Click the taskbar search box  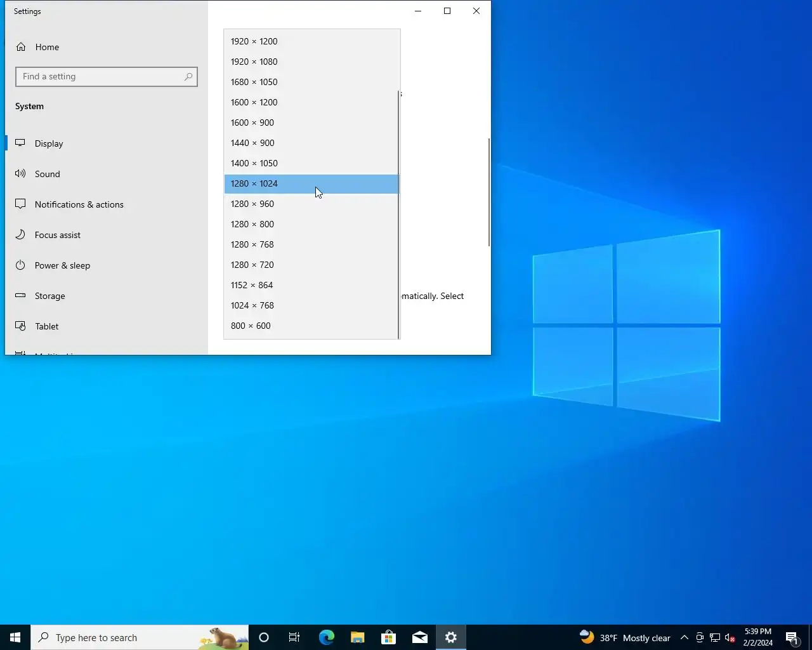(x=140, y=637)
